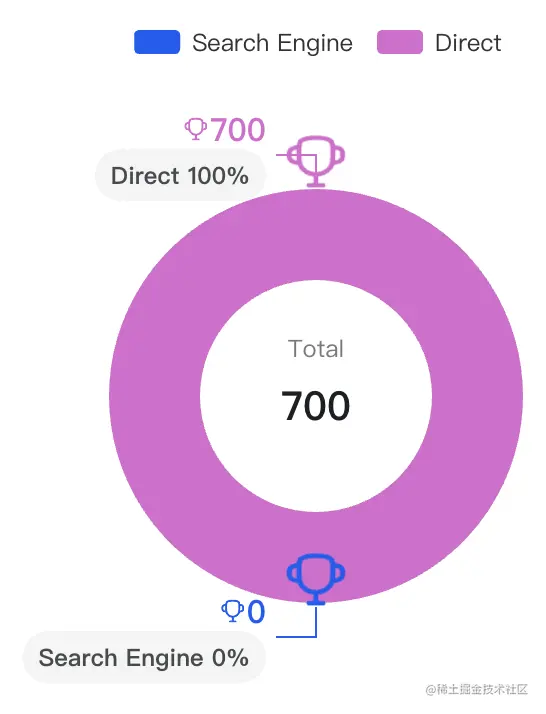Click the pink 700 value above Direct label
This screenshot has height=714, width=546.
[x=238, y=130]
